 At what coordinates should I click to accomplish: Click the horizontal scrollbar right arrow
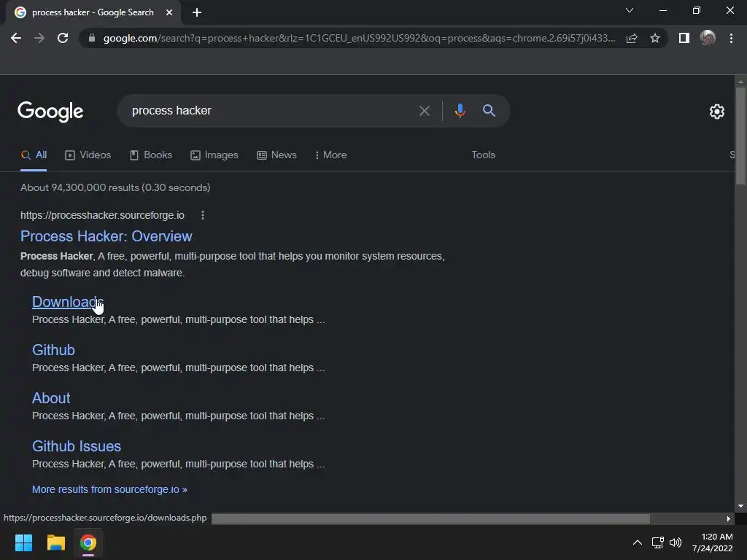coord(729,518)
